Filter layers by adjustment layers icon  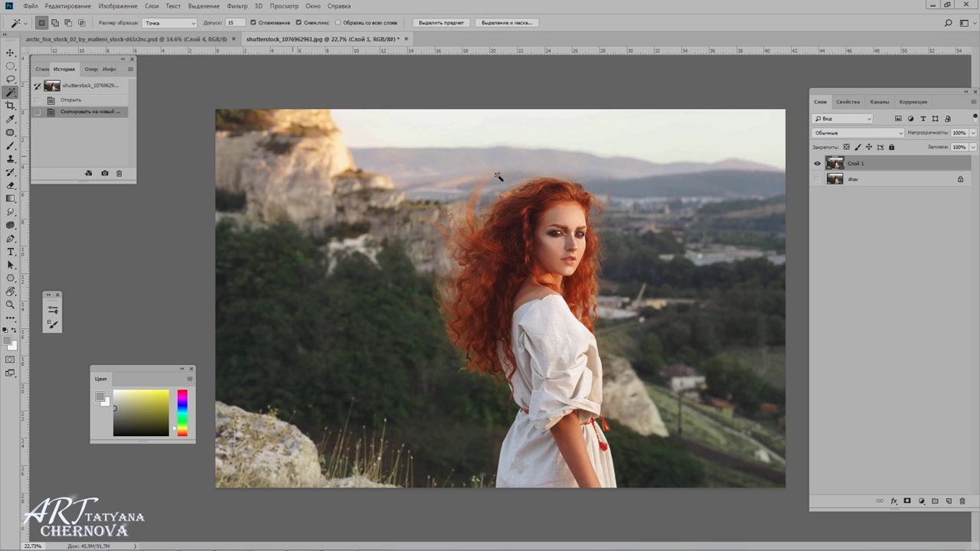click(x=910, y=119)
